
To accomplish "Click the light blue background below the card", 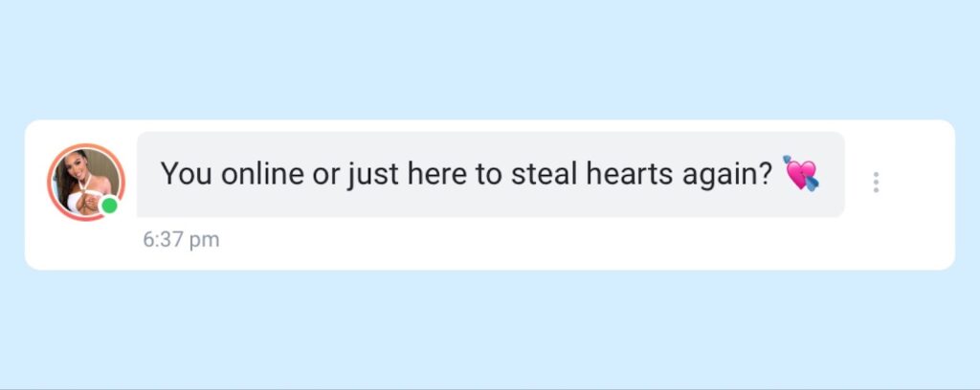I will click(490, 330).
